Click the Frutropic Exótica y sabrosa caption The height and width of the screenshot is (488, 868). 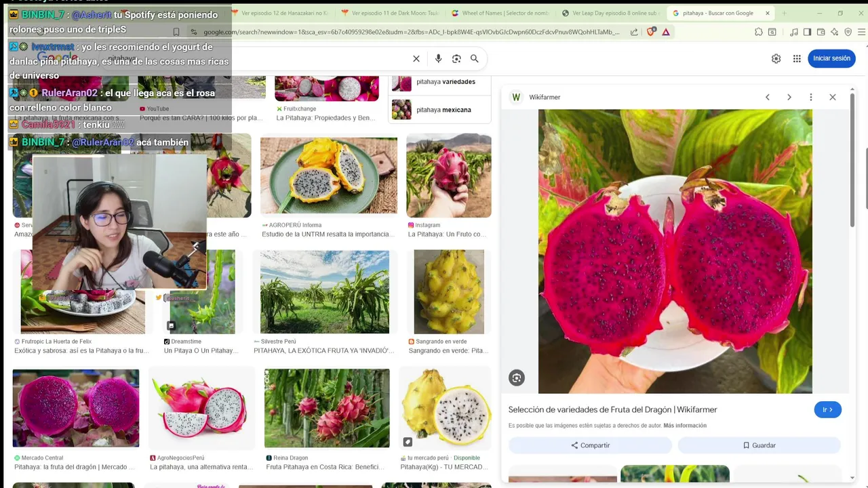point(81,351)
